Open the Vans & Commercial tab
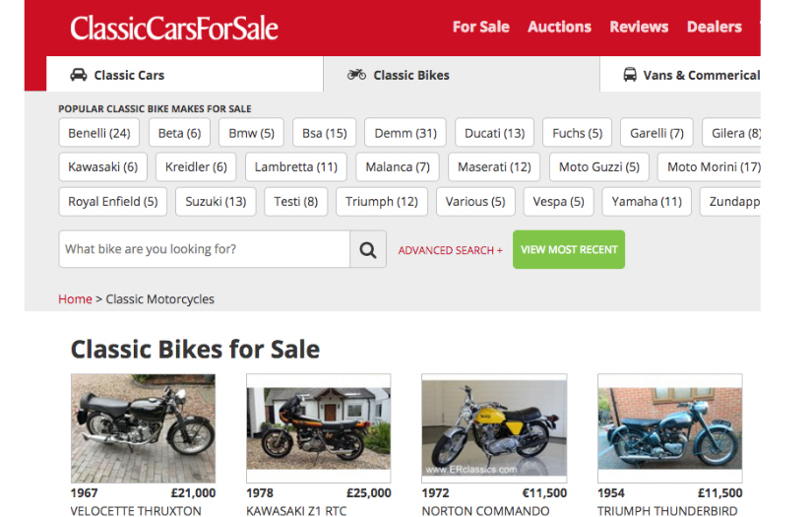812x517 pixels. 680,75
